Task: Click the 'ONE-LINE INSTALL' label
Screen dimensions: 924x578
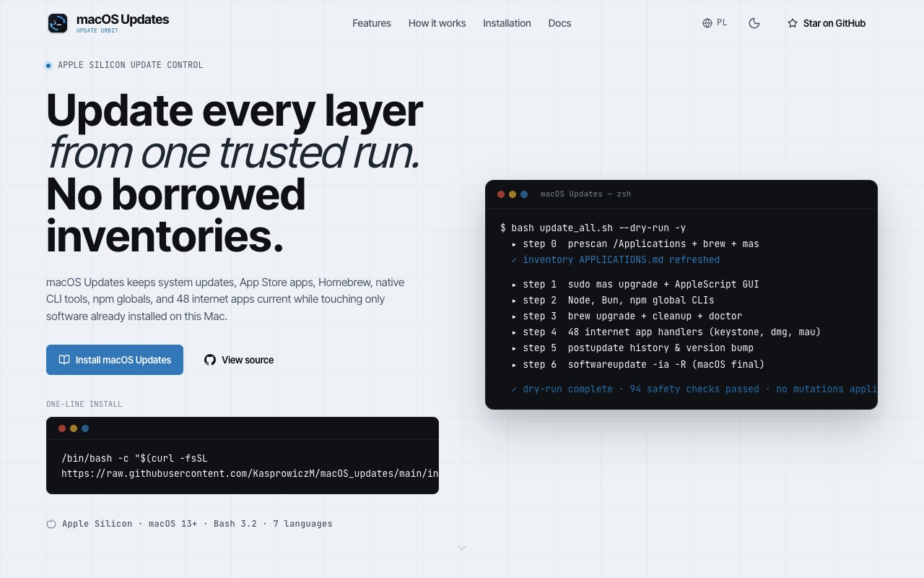Action: (x=84, y=404)
